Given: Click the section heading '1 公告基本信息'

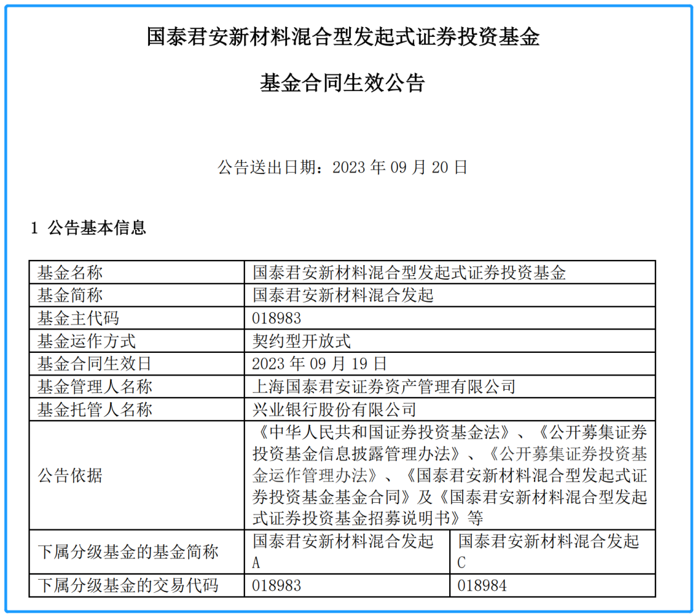Looking at the screenshot, I should pos(88,228).
